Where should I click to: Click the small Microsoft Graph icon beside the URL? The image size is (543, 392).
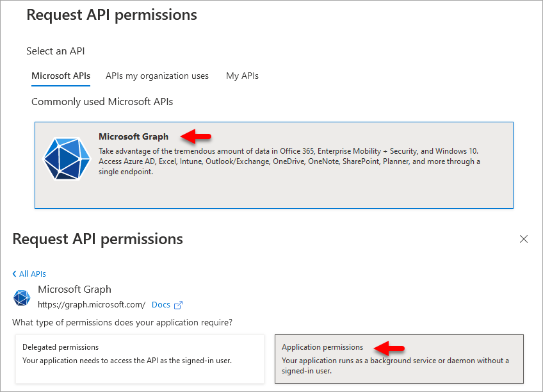(x=22, y=297)
